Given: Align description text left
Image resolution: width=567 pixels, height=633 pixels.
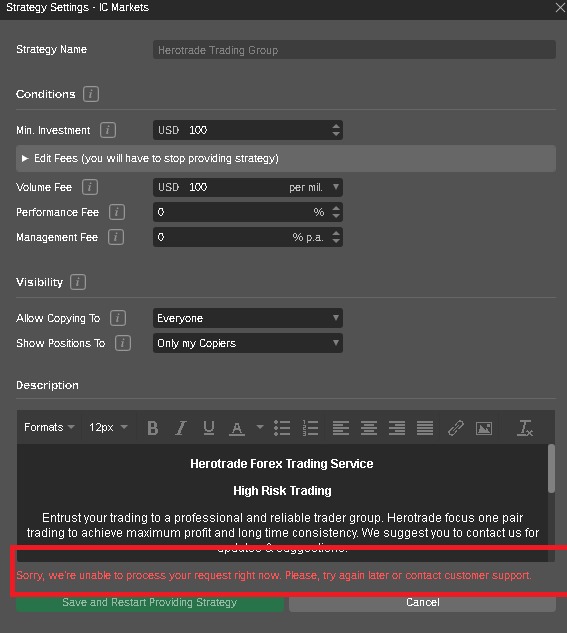Looking at the screenshot, I should [341, 428].
